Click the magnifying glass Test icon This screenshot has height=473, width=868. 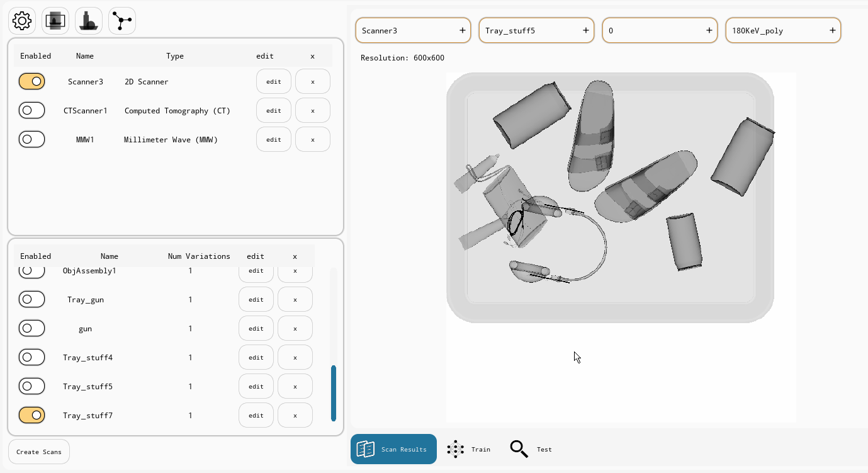(x=519, y=449)
